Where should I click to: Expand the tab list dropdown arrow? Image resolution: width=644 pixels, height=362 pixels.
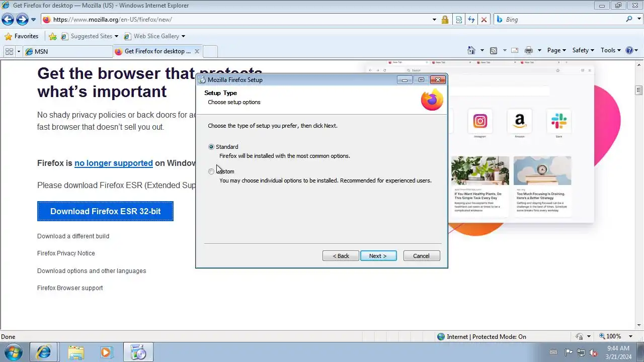click(x=19, y=51)
